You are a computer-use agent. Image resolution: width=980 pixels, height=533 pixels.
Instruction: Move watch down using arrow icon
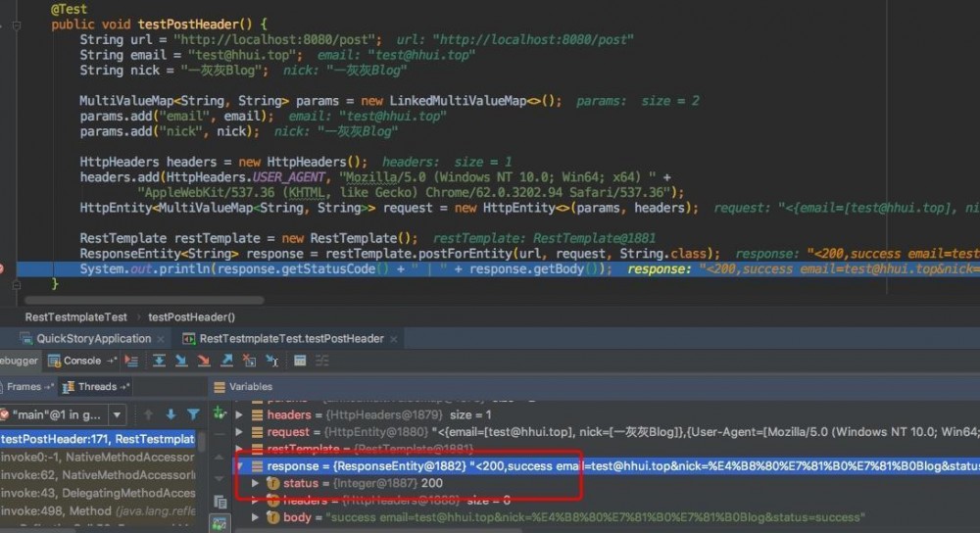click(220, 479)
